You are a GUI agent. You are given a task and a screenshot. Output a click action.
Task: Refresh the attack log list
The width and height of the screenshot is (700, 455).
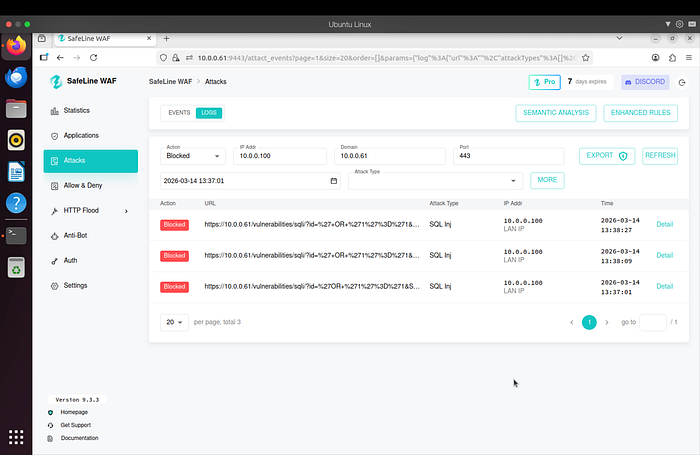(660, 156)
